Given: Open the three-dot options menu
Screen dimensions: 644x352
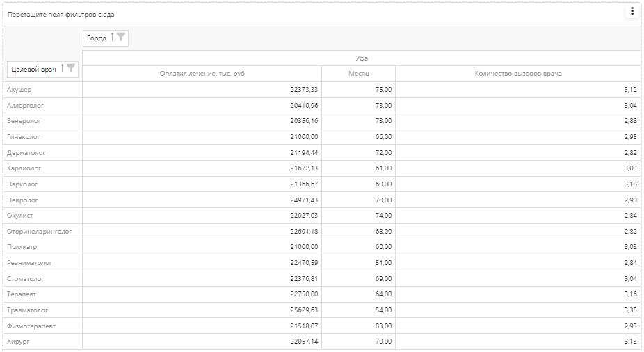Looking at the screenshot, I should tap(631, 11).
